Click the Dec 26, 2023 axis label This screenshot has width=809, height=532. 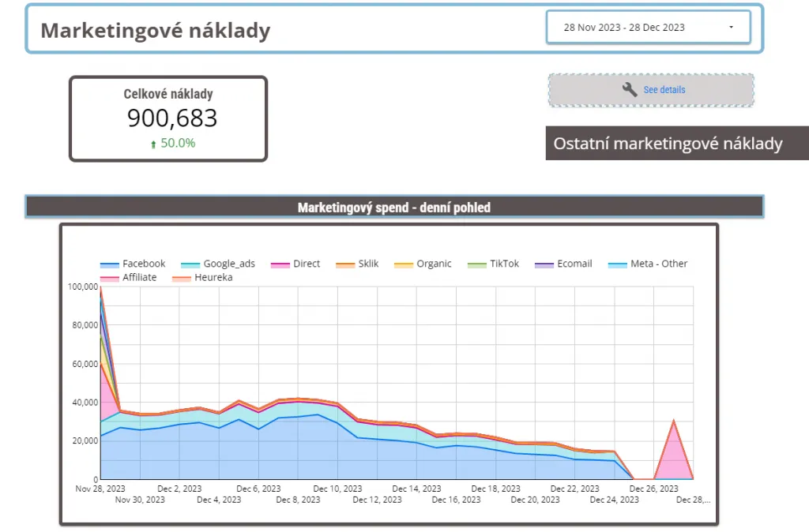(x=653, y=488)
